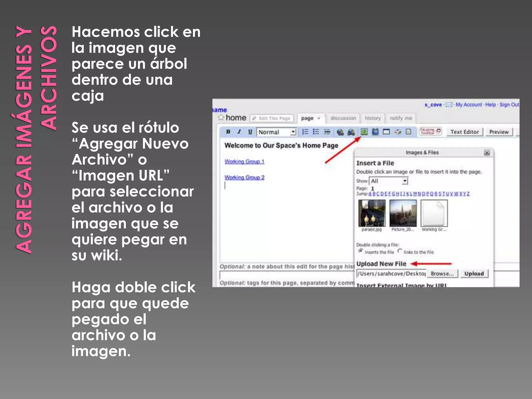Open the mail envelope icon near s_cove

(x=449, y=105)
